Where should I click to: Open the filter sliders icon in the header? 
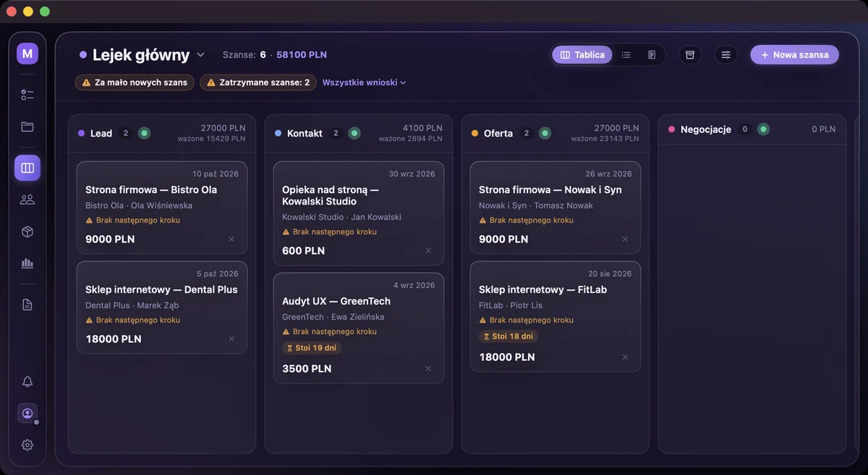[x=726, y=55]
